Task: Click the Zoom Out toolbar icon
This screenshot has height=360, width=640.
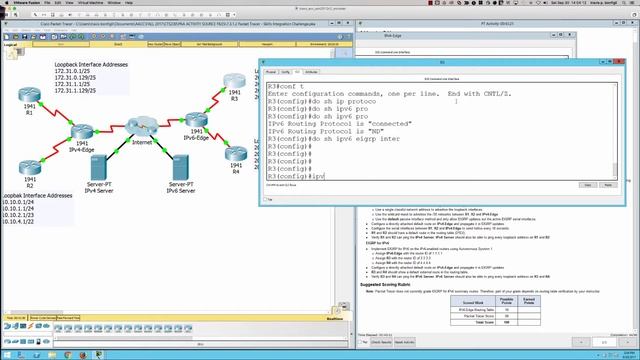Action: [111, 37]
